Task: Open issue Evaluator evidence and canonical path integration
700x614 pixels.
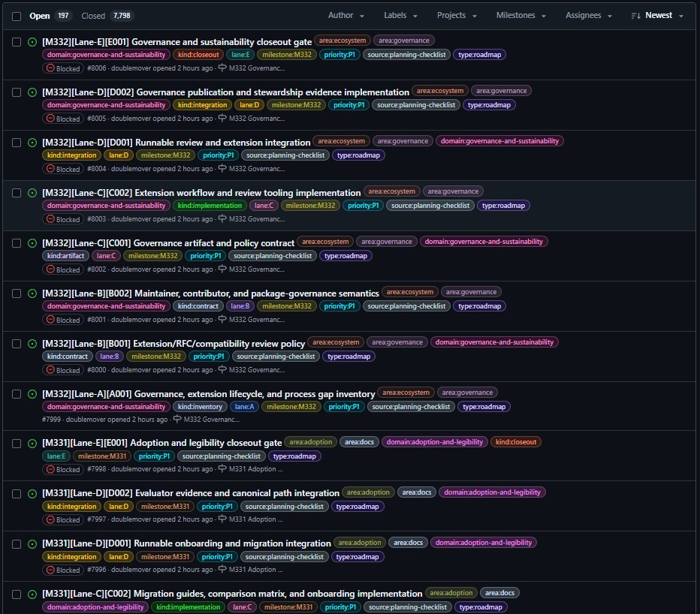Action: click(x=191, y=493)
